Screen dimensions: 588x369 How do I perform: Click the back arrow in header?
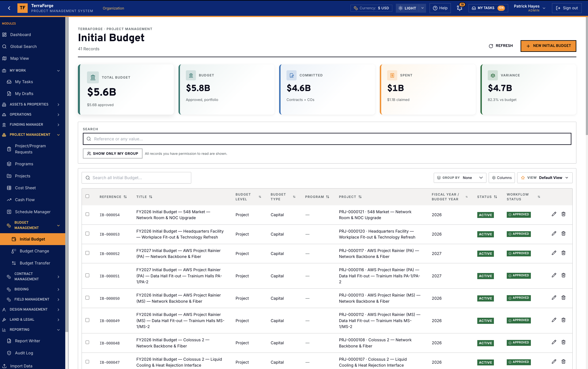9,8
